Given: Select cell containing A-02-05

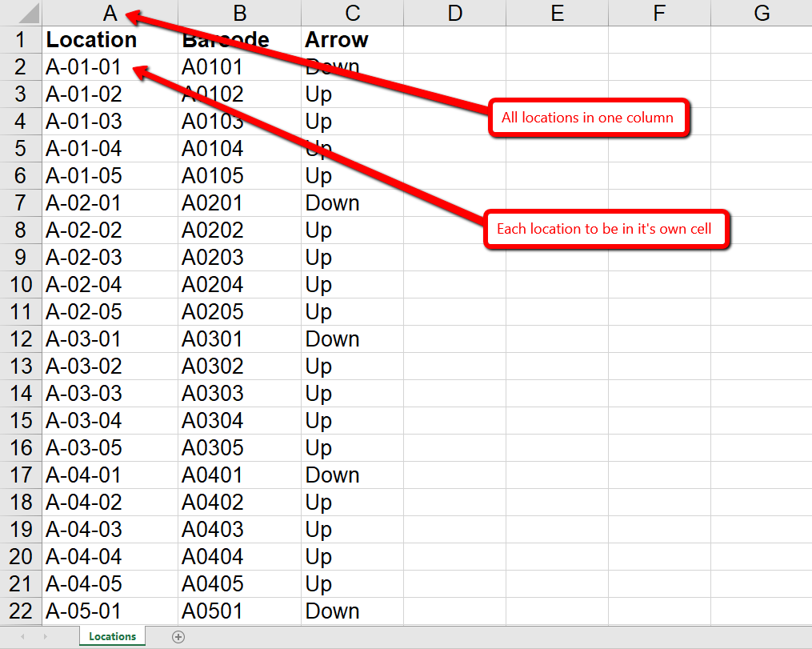Looking at the screenshot, I should [110, 312].
